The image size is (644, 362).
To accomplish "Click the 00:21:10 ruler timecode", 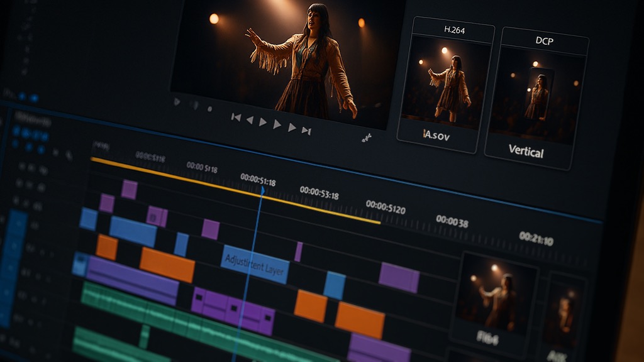I will (536, 238).
